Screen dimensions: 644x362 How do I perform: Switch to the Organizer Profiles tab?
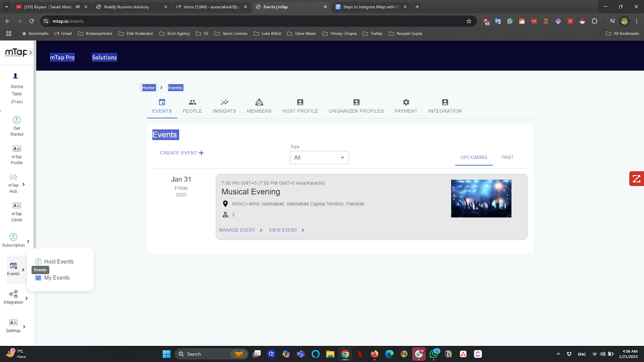pos(356,106)
